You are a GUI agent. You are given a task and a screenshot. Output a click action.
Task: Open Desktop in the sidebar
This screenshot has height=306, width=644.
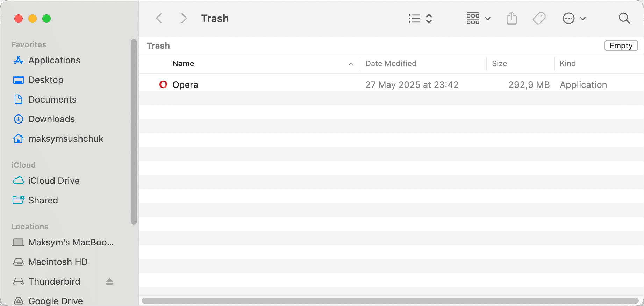46,80
